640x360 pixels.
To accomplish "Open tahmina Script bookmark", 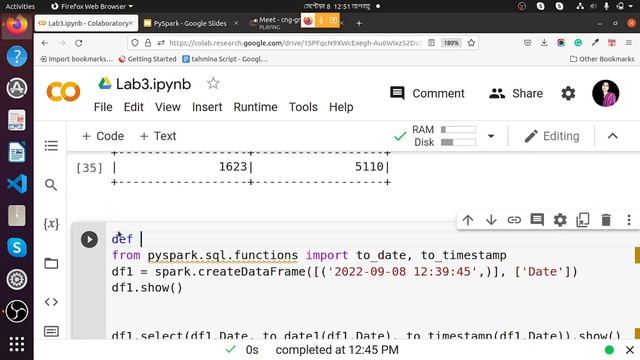I will (225, 59).
